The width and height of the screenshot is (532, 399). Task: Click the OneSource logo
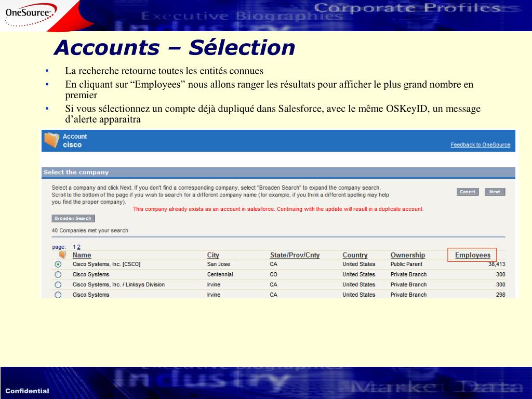click(x=30, y=15)
